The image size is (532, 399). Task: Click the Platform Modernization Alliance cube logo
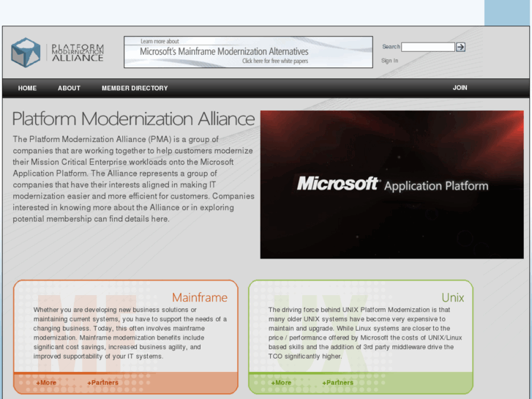[26, 52]
